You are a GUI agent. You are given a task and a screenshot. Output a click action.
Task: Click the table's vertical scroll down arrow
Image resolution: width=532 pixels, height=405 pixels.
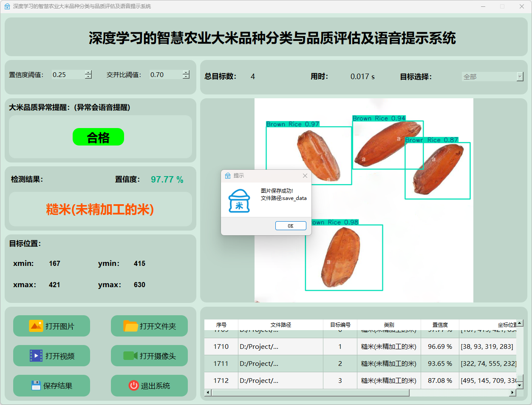pyautogui.click(x=519, y=385)
